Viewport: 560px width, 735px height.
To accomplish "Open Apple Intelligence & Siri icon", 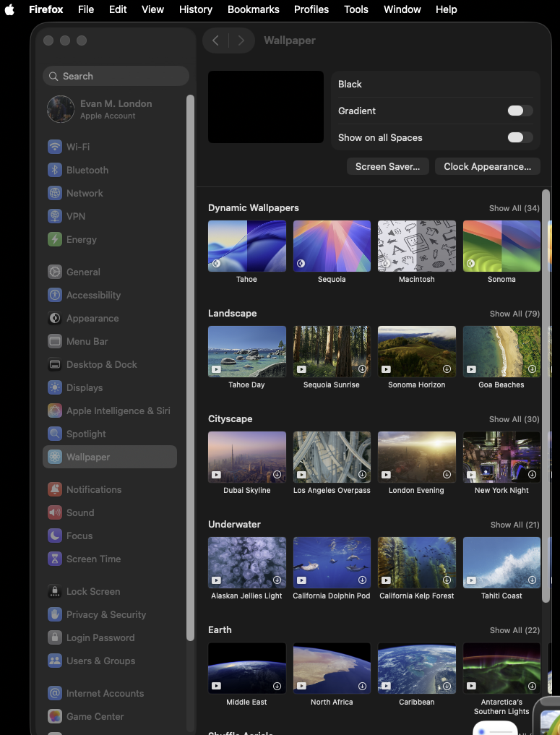I will [x=55, y=411].
